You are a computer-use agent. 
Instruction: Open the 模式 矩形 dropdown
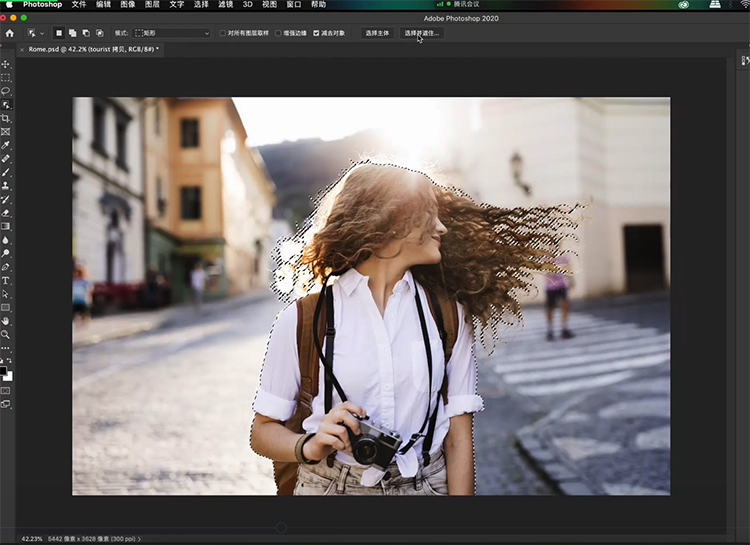[x=172, y=33]
